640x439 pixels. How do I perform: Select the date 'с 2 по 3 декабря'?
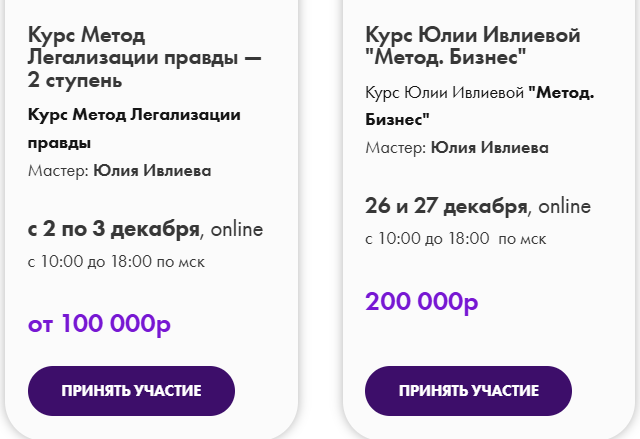[113, 229]
